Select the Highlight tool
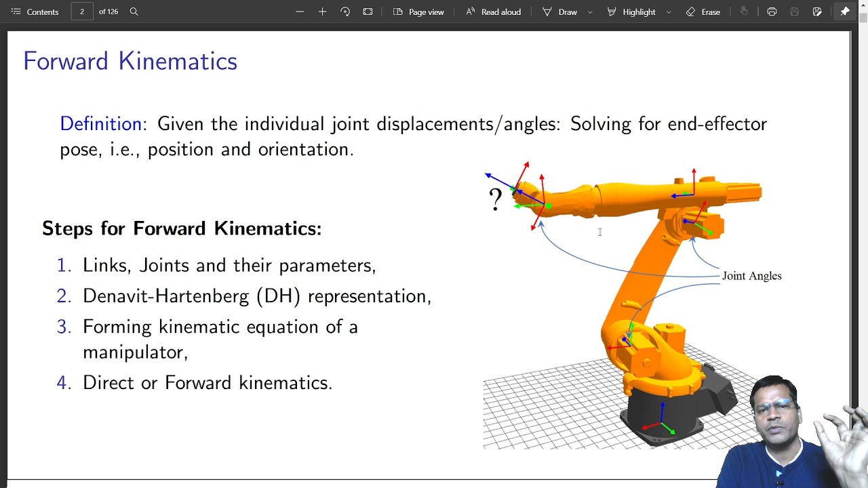The image size is (868, 488). (631, 12)
